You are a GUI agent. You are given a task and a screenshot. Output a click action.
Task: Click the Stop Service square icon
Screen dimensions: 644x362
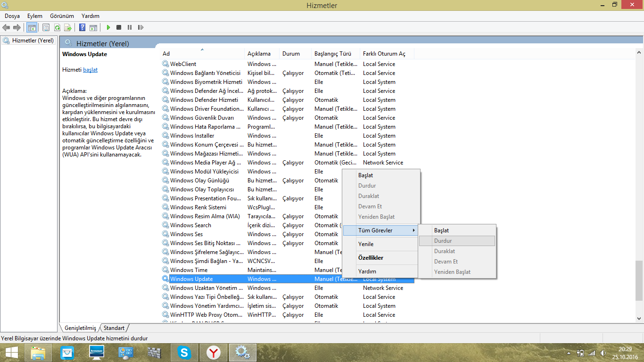tap(119, 28)
